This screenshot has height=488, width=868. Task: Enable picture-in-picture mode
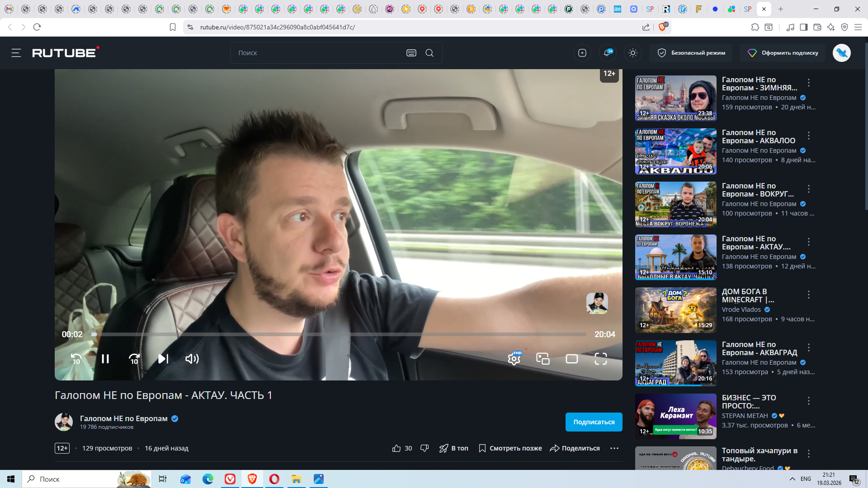click(x=543, y=359)
